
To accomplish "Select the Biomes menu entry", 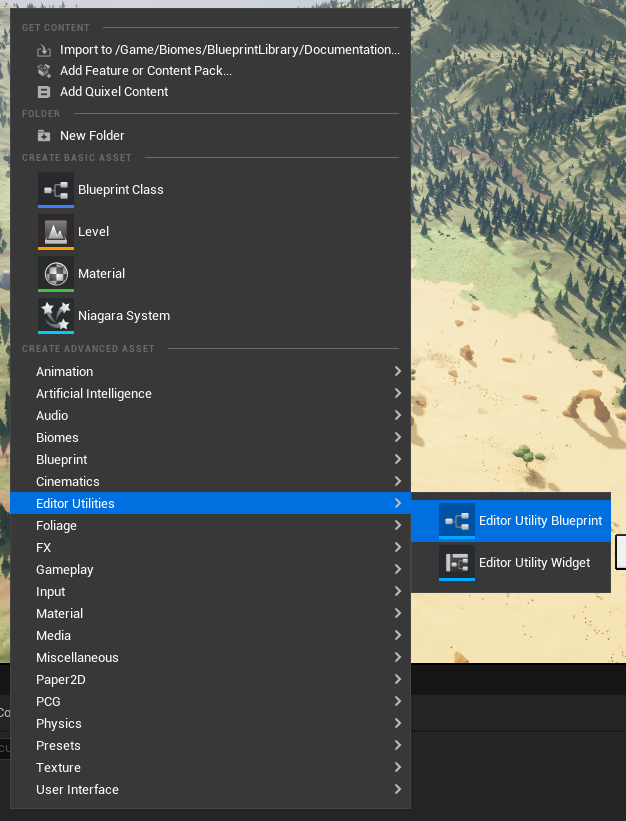I will click(x=57, y=437).
